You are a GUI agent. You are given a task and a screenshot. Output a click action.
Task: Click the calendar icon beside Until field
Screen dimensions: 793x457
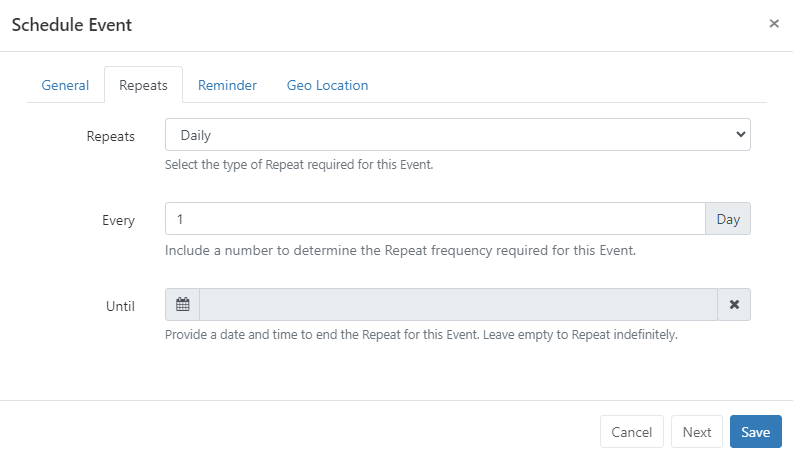coord(182,305)
